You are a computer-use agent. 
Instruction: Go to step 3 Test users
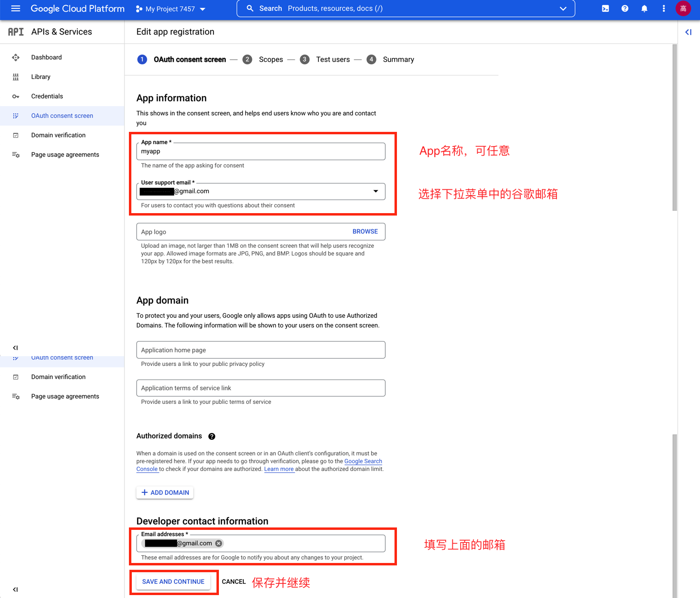325,59
